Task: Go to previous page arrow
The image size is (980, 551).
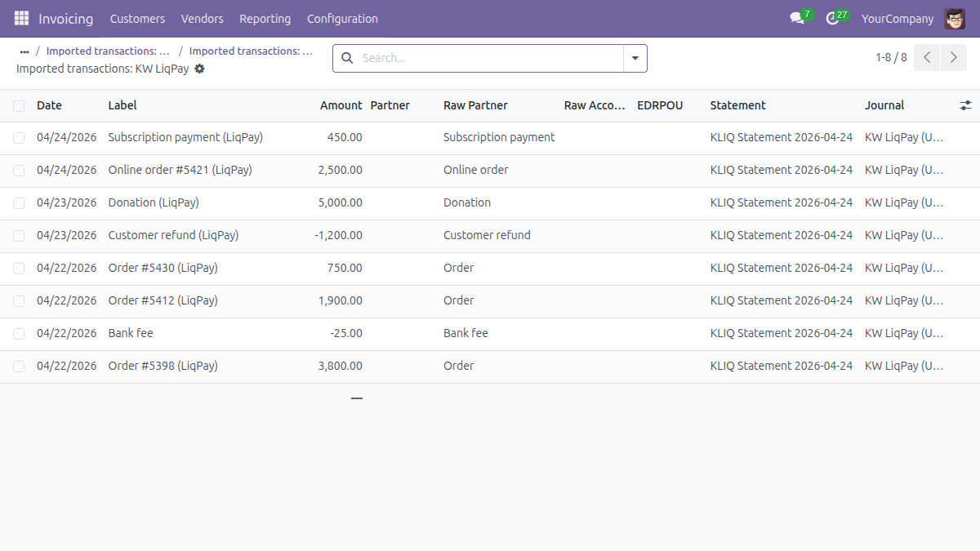Action: point(927,58)
